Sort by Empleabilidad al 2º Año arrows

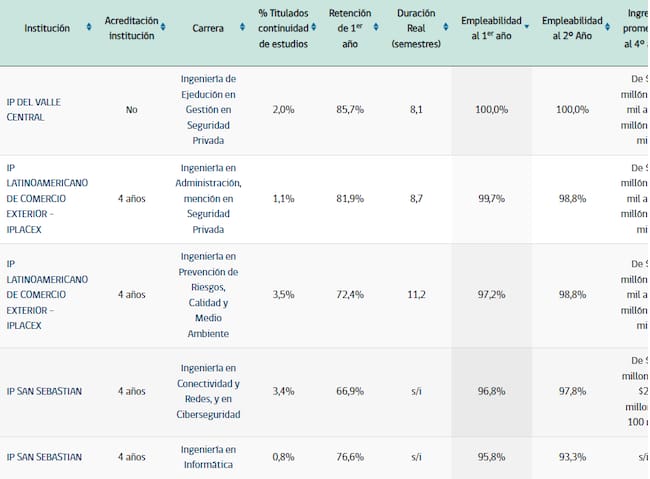coord(611,28)
